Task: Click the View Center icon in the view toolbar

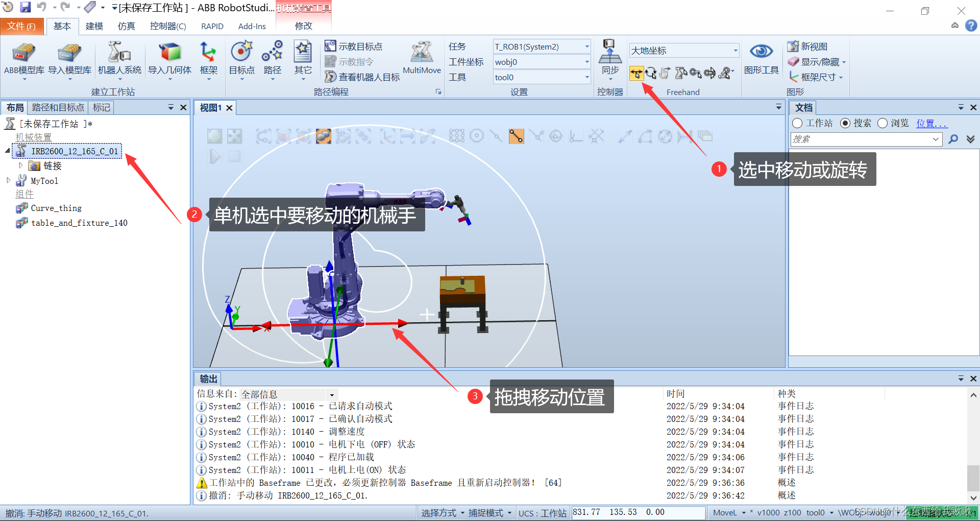Action: 234,136
